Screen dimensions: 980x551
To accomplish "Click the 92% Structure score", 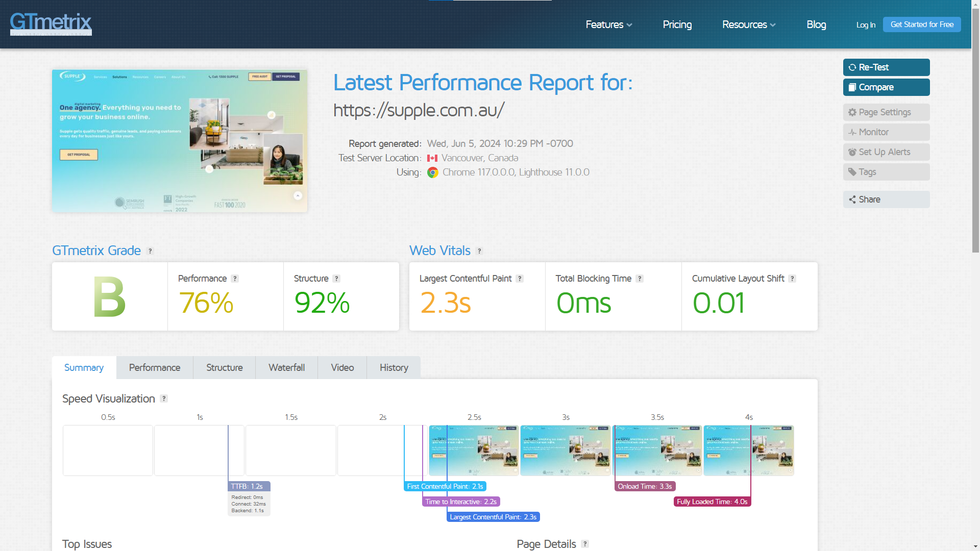I will 322,303.
